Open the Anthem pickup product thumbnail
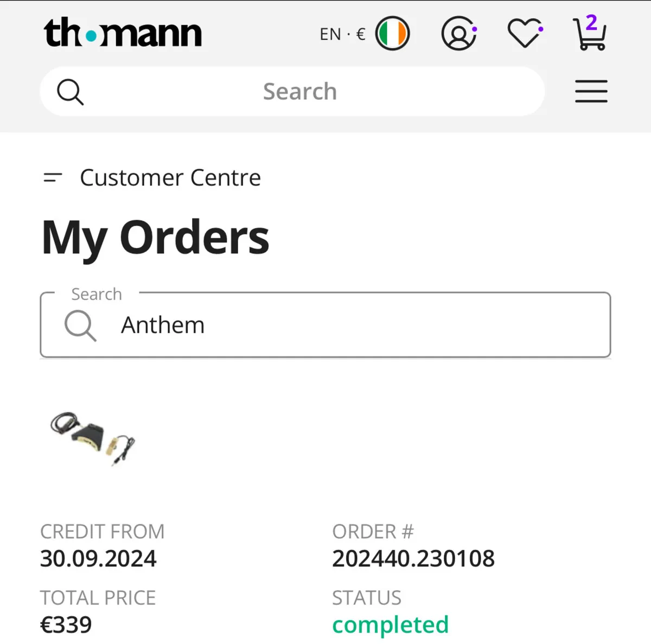The width and height of the screenshot is (651, 644). coord(92,439)
